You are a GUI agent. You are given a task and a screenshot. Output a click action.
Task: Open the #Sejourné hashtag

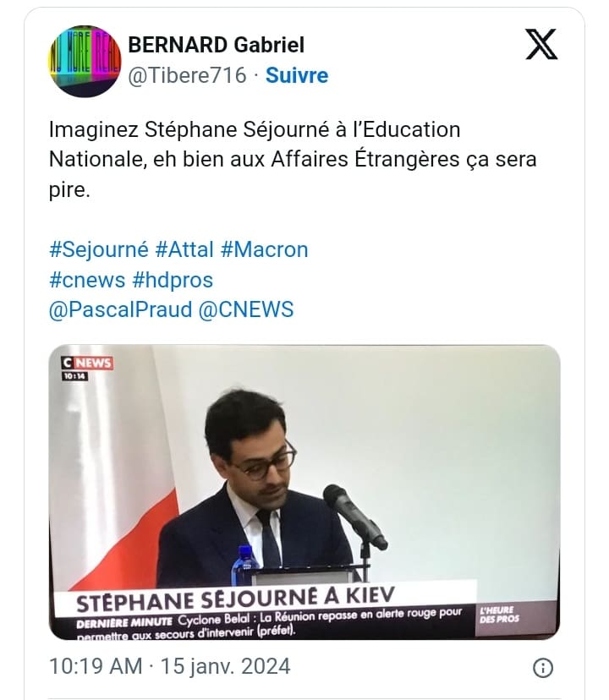point(98,249)
